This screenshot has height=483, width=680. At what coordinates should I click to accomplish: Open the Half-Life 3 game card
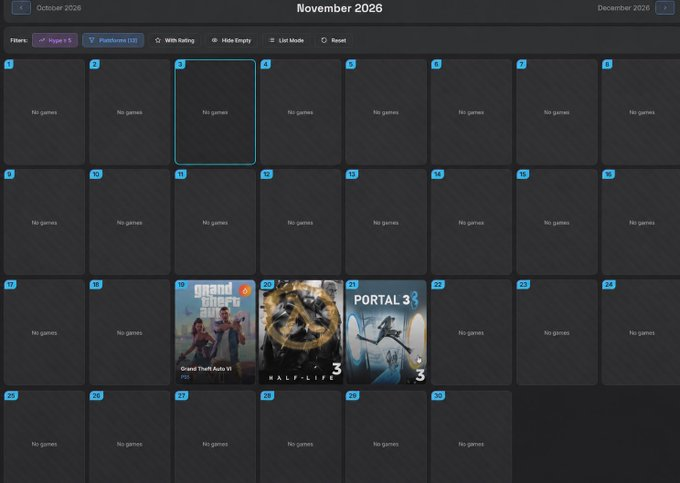tap(301, 332)
